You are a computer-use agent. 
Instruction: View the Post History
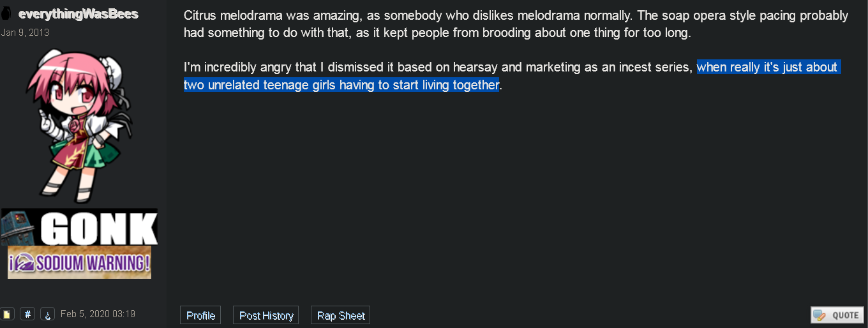[x=266, y=315]
